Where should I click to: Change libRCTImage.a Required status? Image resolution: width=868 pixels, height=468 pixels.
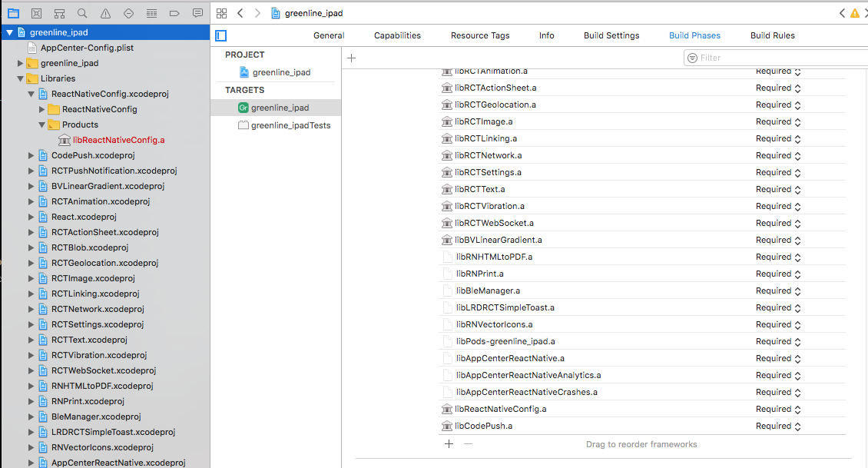tap(778, 122)
